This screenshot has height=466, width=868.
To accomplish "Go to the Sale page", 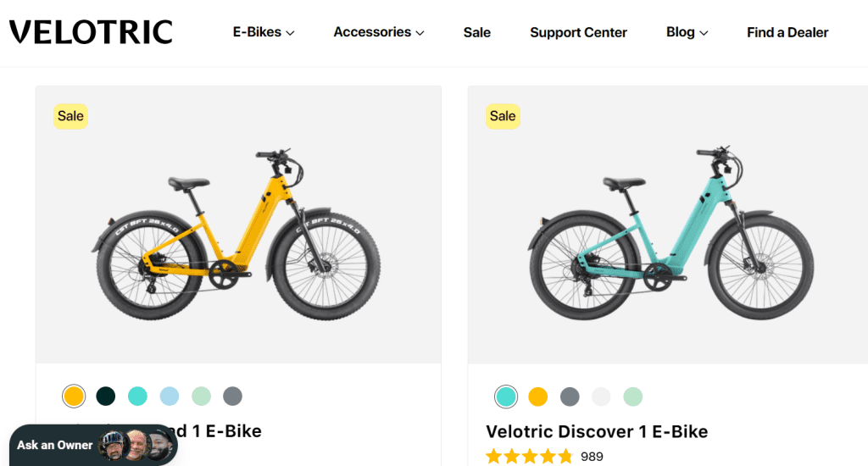I will [x=477, y=32].
